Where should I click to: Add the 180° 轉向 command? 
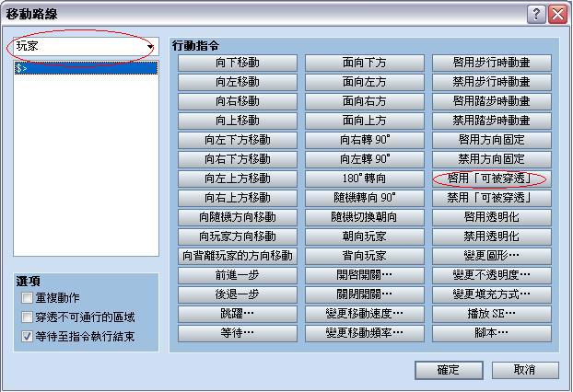(x=365, y=179)
